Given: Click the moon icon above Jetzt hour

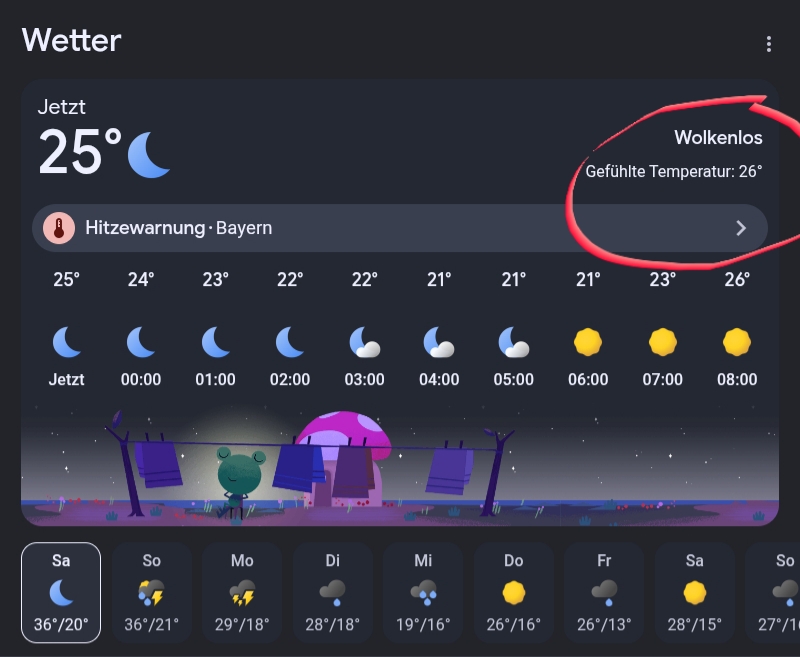Looking at the screenshot, I should (x=67, y=342).
